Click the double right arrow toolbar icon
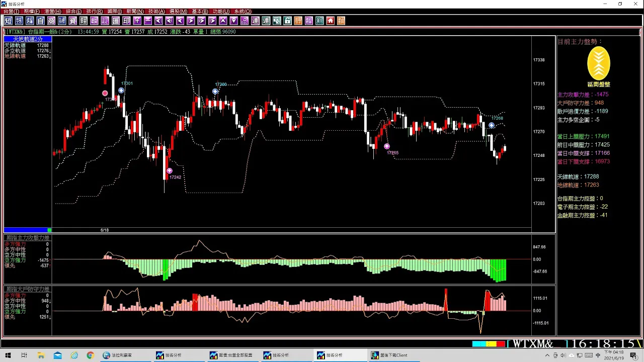Screen dimensions: 644x362 pos(202,21)
